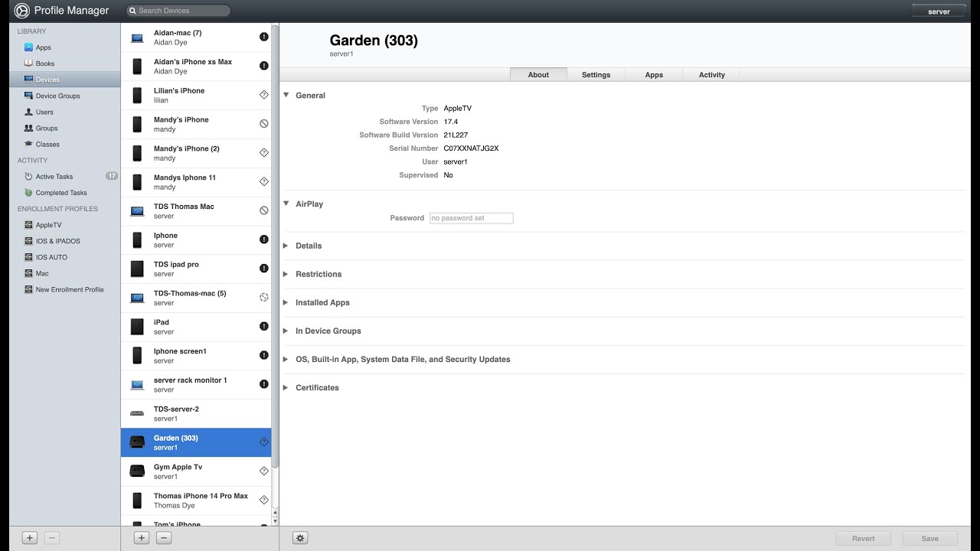The image size is (980, 551).
Task: Click the Active Tasks count badge 17
Action: click(112, 176)
